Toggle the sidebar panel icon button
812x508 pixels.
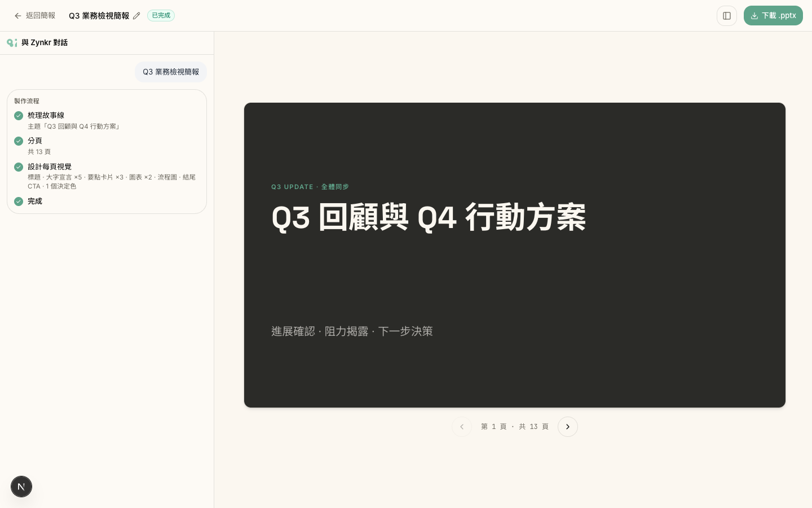[x=727, y=16]
